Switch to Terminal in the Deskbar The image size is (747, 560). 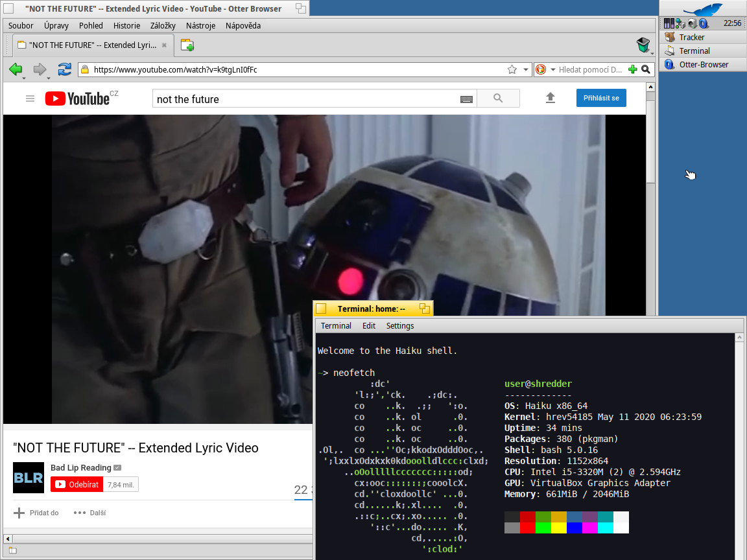tap(703, 51)
